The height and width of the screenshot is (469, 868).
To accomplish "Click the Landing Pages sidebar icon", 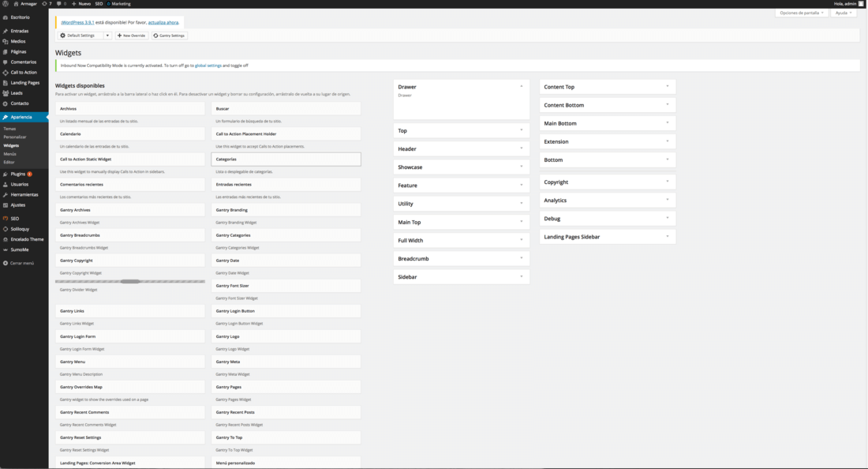I will point(5,82).
